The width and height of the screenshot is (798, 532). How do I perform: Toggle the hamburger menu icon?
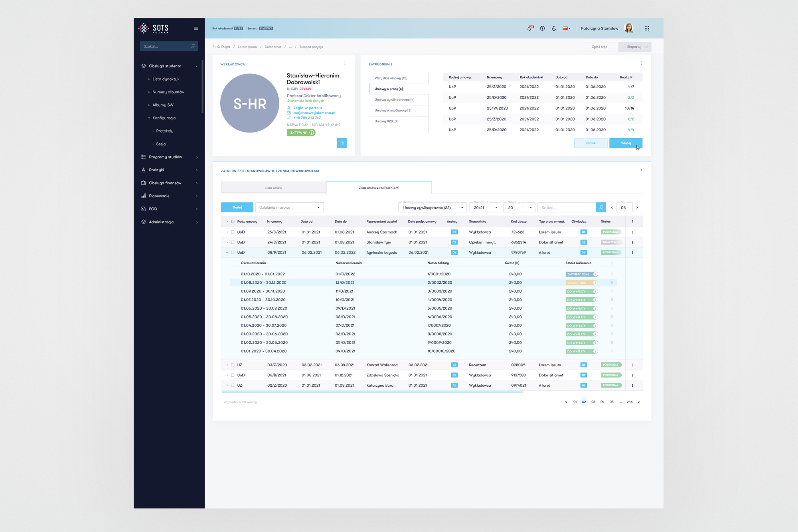[196, 28]
